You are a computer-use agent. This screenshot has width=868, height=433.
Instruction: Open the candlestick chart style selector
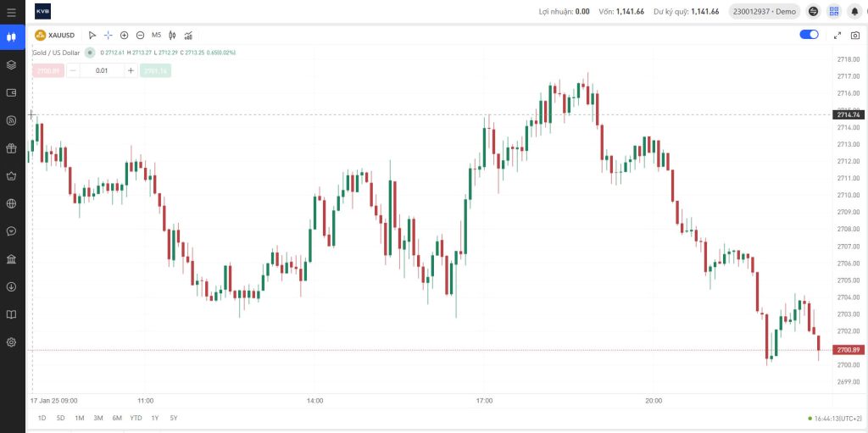pos(172,36)
